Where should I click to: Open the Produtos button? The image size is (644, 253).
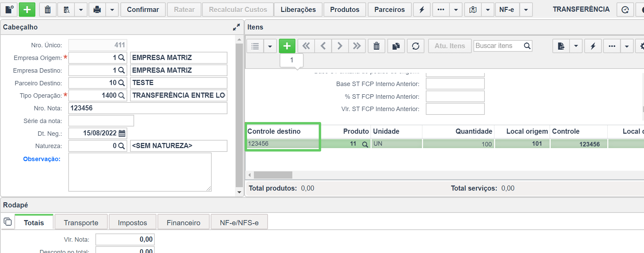(345, 10)
